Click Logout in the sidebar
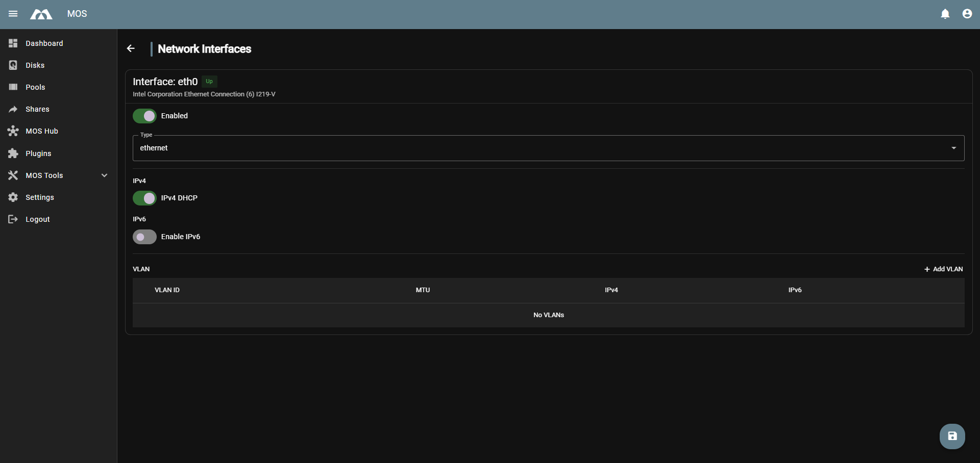 pyautogui.click(x=38, y=219)
